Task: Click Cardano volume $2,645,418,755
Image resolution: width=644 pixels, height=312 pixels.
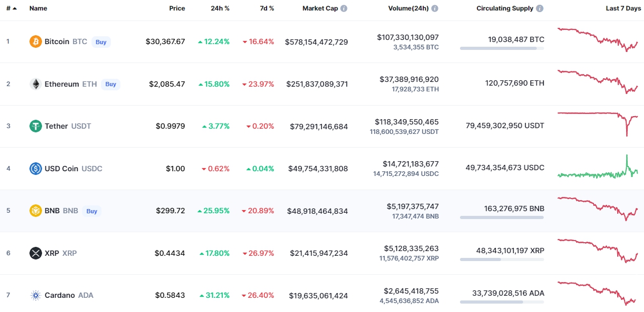Action: click(411, 291)
